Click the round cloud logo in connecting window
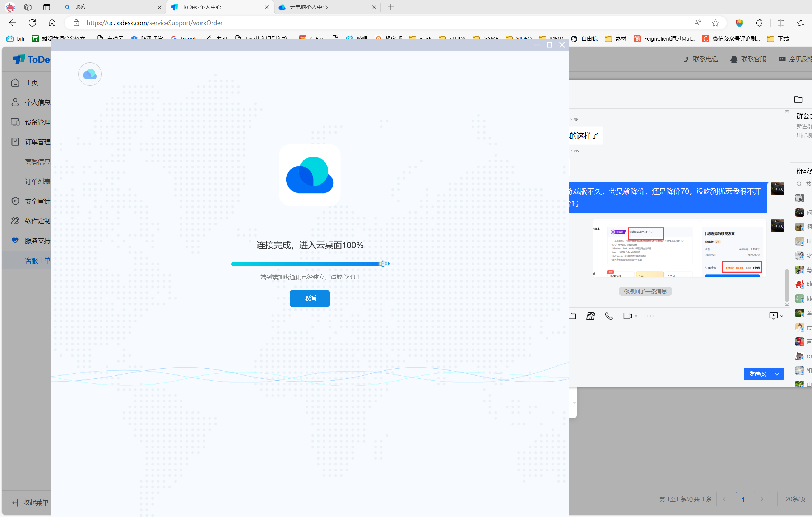 (x=90, y=74)
